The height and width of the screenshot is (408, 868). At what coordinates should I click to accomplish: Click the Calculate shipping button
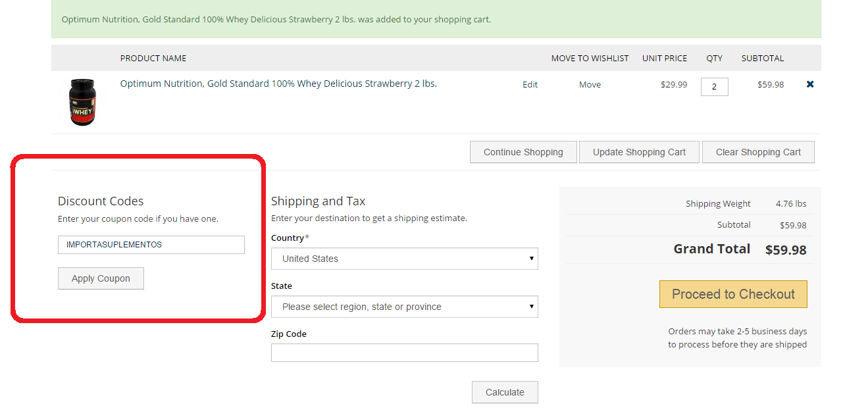(505, 392)
